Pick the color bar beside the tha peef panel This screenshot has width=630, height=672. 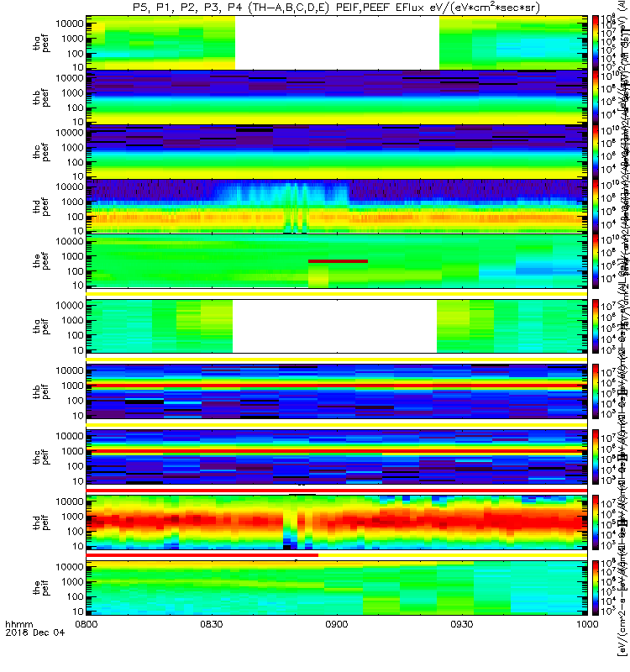click(596, 43)
